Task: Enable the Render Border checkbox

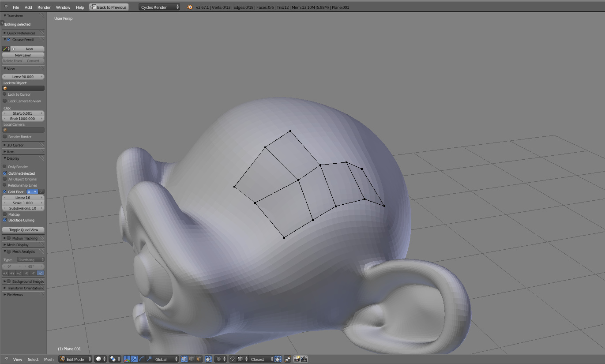Action: tap(5, 137)
